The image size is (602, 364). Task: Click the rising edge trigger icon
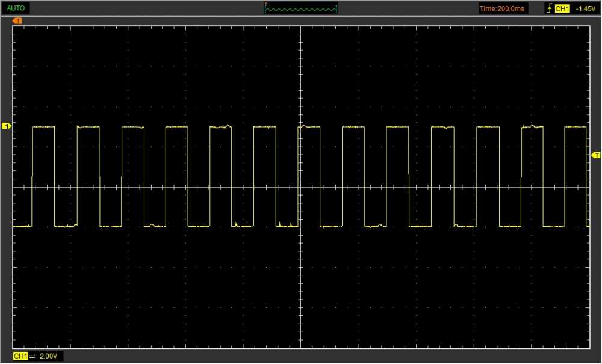tap(548, 8)
